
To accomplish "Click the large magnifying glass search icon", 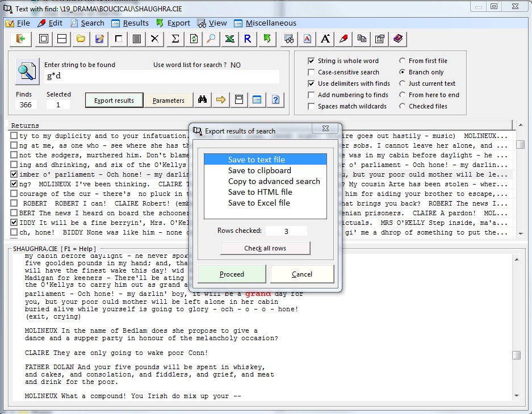I will 27,72.
